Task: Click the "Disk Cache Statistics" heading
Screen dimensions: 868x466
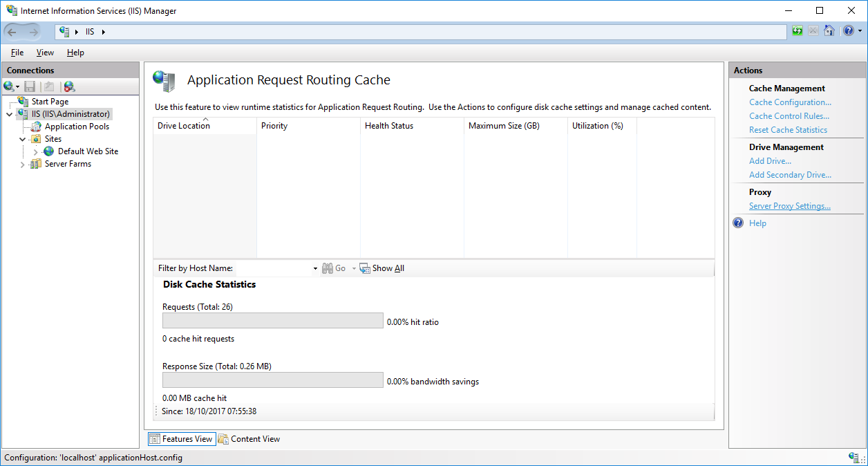Action: tap(209, 284)
